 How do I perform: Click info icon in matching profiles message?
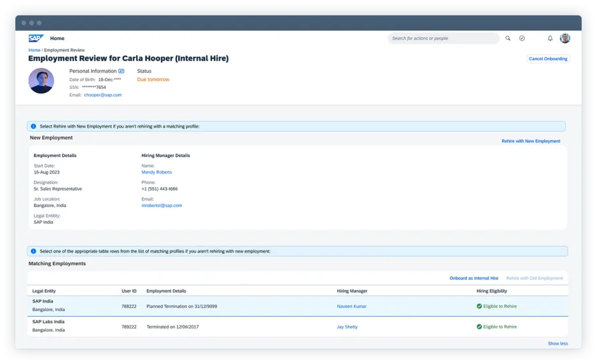coord(33,251)
